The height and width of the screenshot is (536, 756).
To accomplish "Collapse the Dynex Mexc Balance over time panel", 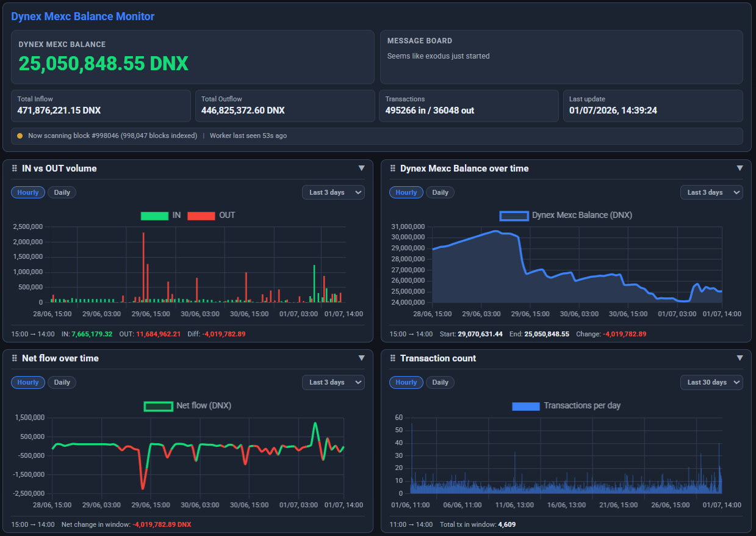I will 740,168.
